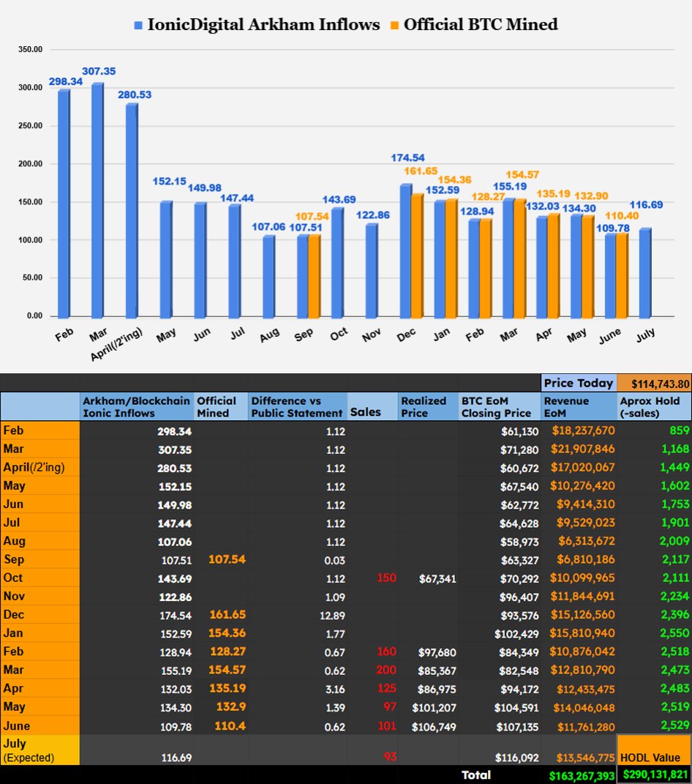Click the green hold value '2,529'

[x=675, y=725]
